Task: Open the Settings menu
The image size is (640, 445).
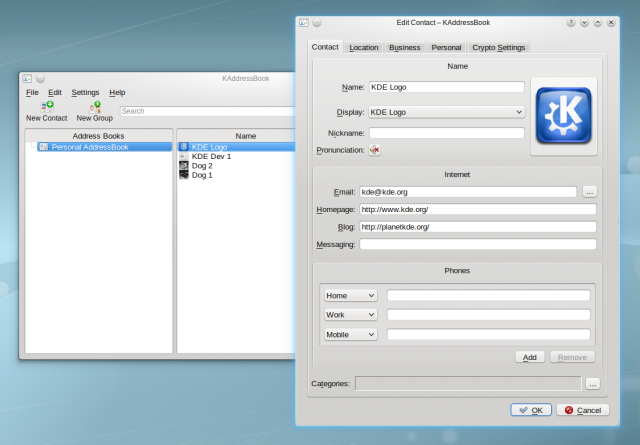Action: coord(85,92)
